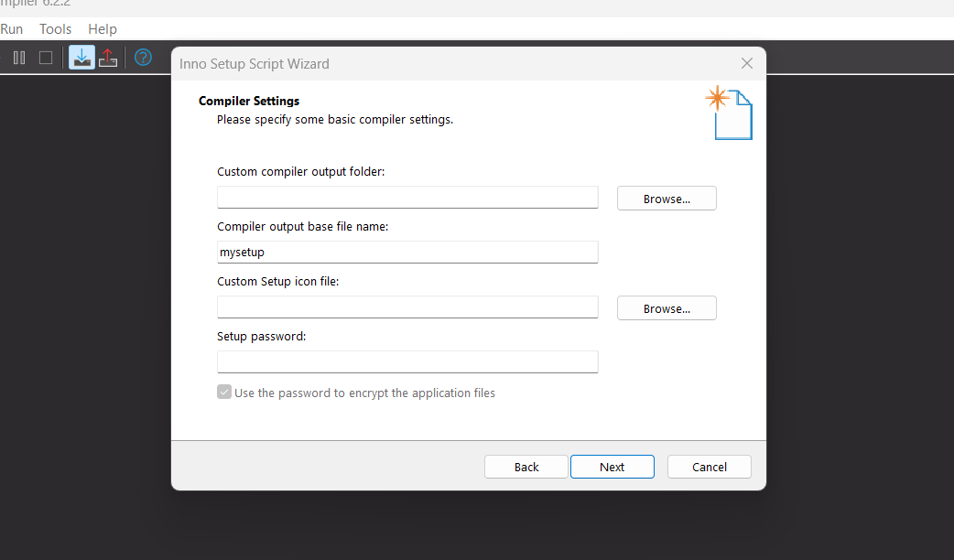Screen dimensions: 954x560
Task: Click the 'Setup password:' label
Action: tap(262, 336)
